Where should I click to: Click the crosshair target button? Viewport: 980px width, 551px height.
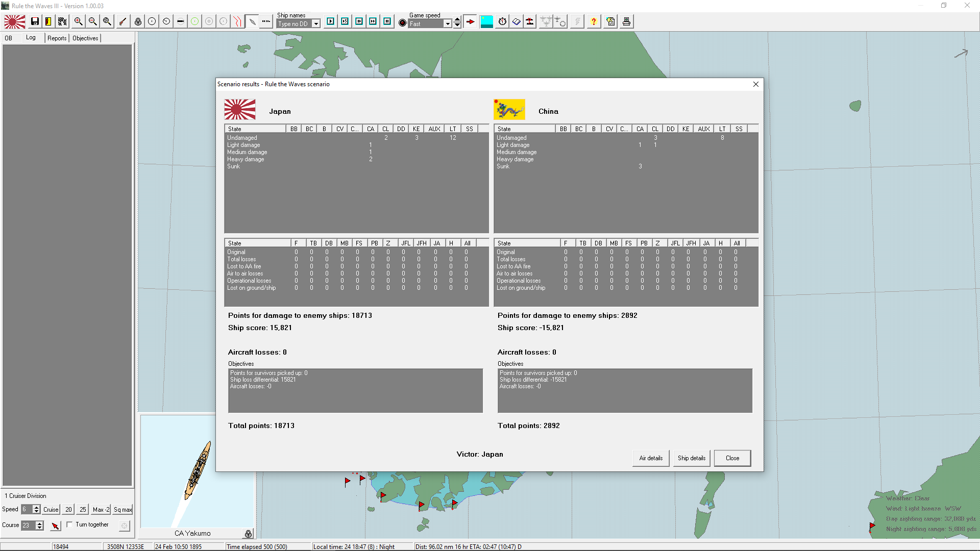124,525
